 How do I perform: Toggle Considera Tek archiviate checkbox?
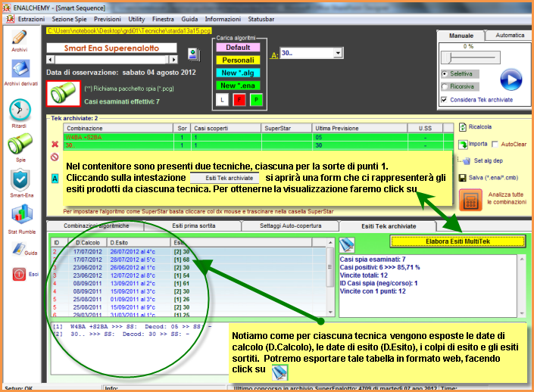pos(444,100)
